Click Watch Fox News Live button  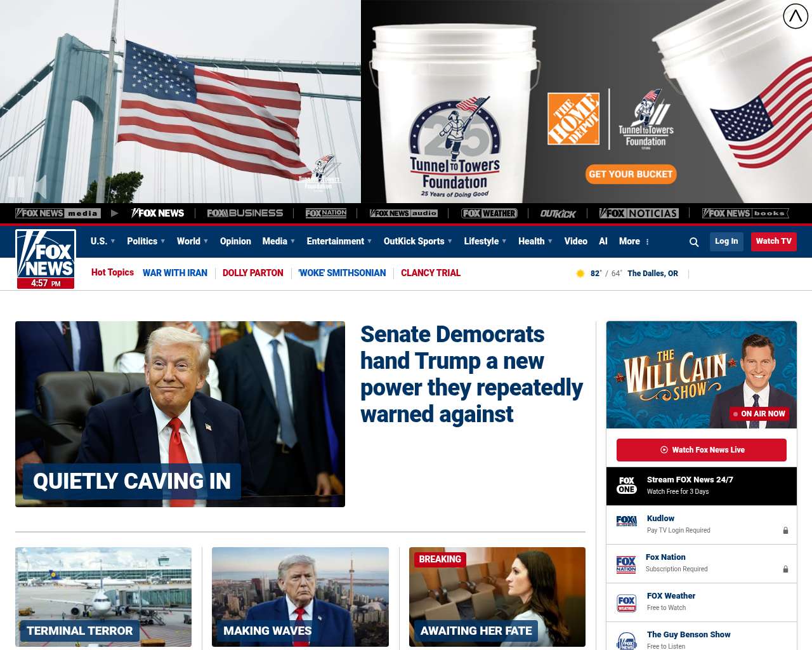pos(702,450)
